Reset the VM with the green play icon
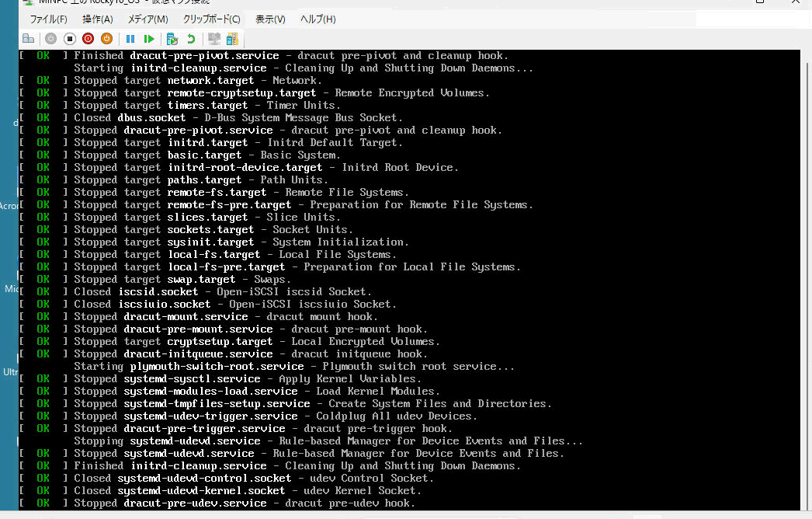The width and height of the screenshot is (812, 519). point(149,39)
